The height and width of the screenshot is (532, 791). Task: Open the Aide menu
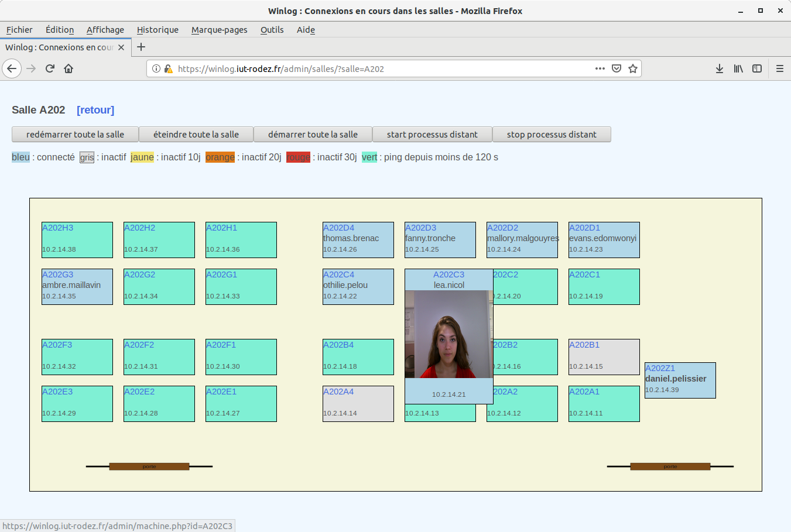(306, 30)
